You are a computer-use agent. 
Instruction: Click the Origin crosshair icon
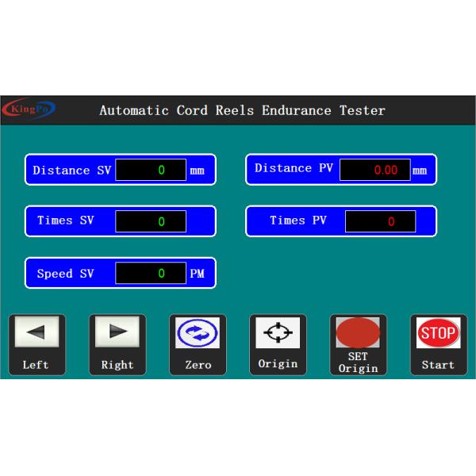(278, 332)
